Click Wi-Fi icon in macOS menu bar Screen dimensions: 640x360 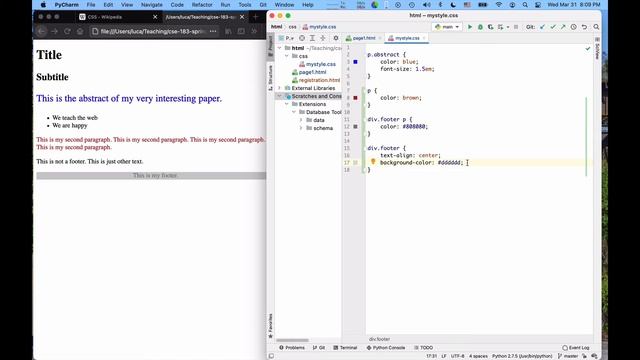coord(499,5)
